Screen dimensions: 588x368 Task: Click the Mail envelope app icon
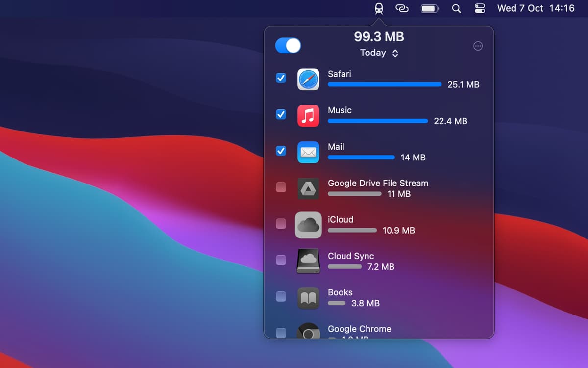click(x=308, y=152)
